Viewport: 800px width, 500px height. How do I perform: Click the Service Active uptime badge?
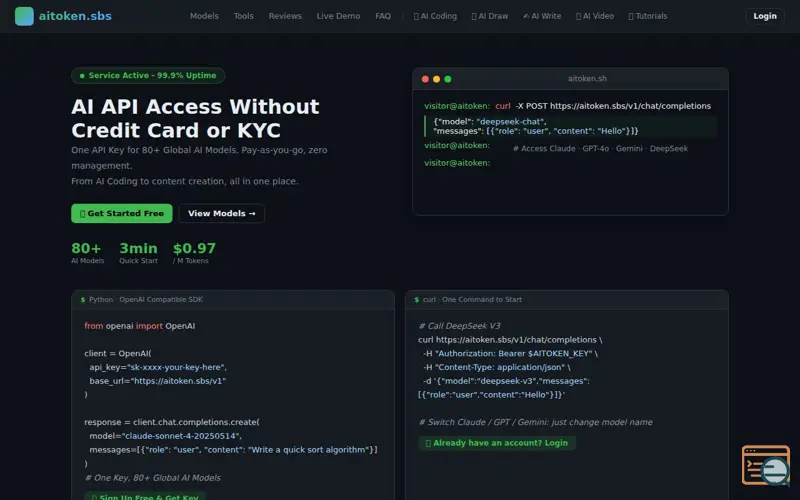click(148, 76)
